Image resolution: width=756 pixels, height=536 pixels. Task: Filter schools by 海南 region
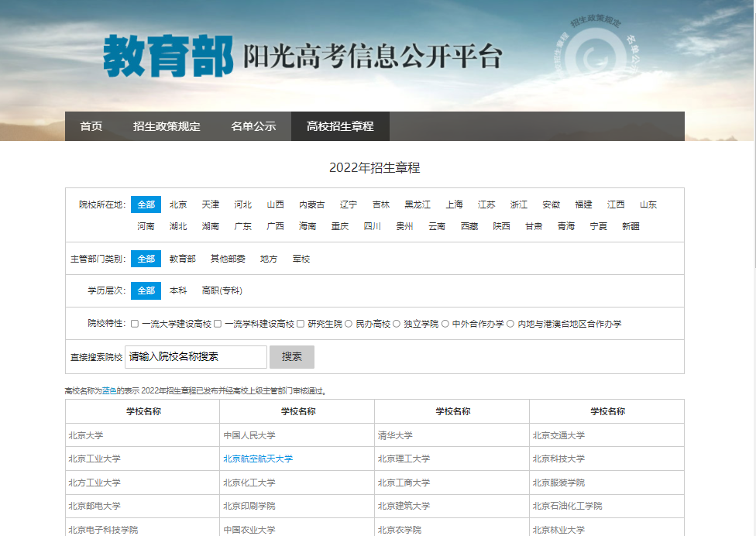coord(308,226)
